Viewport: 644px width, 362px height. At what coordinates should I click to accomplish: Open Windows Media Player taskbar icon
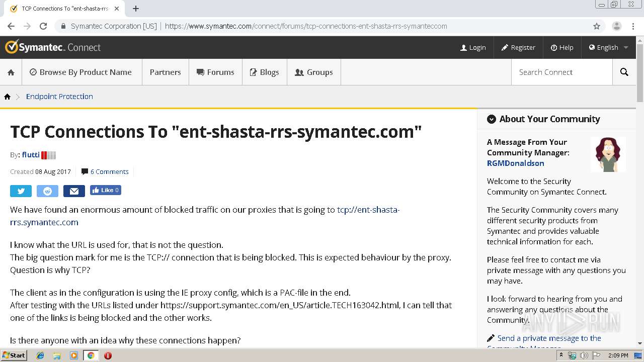point(74,355)
